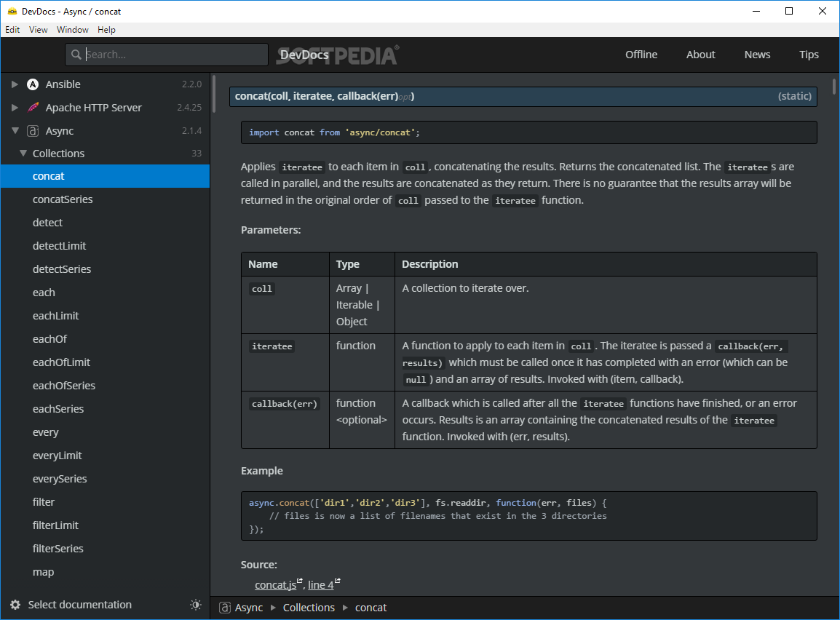Click the Ansible label in sidebar
The height and width of the screenshot is (620, 840).
(63, 84)
